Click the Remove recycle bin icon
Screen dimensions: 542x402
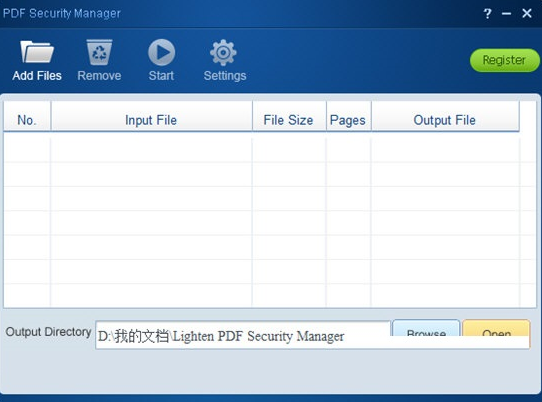click(x=99, y=52)
